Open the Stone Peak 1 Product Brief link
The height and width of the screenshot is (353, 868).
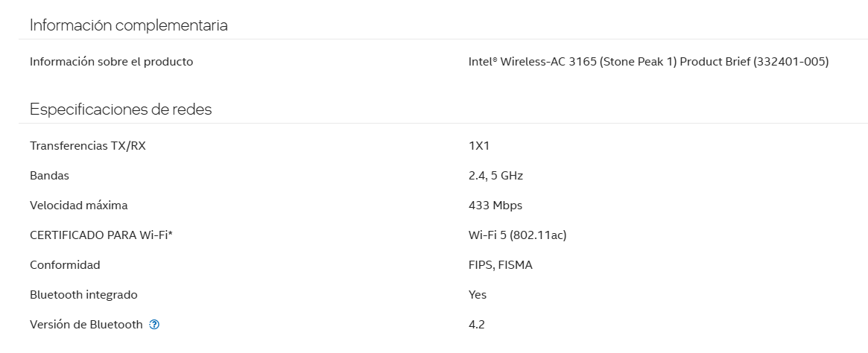pos(648,62)
